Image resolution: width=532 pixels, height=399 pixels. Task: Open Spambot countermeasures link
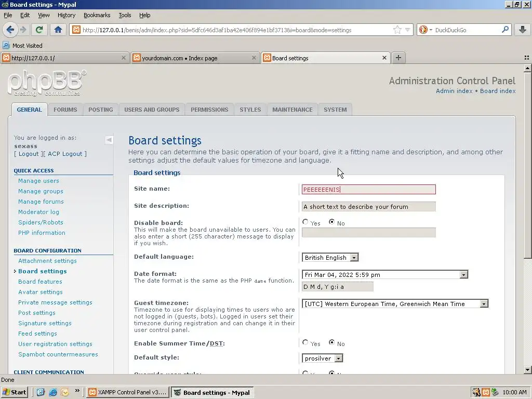pos(58,354)
